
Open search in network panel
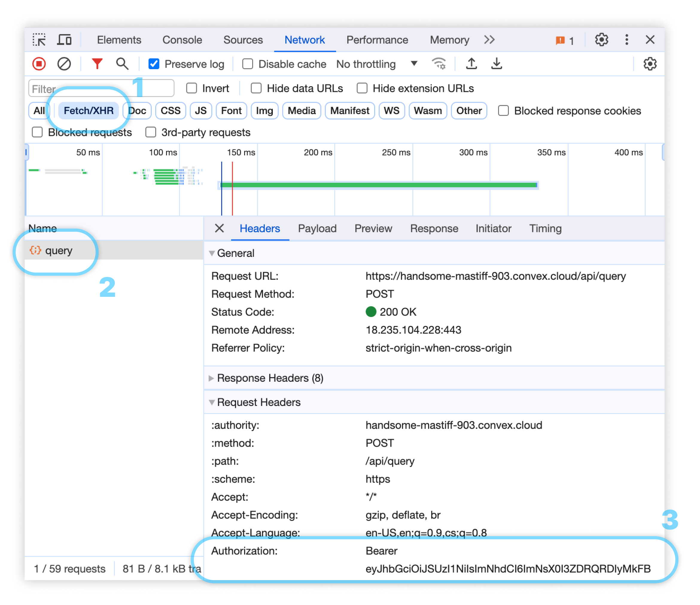pyautogui.click(x=122, y=63)
